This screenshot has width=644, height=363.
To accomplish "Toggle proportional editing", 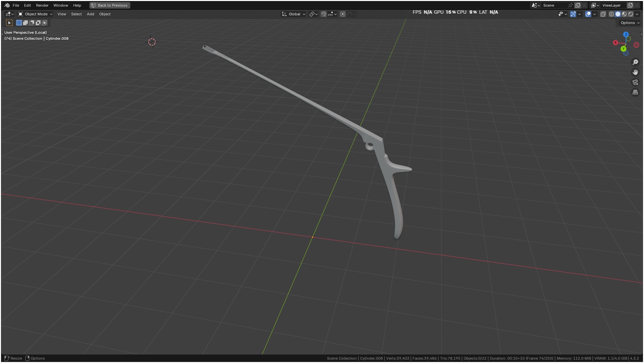I will 343,14.
